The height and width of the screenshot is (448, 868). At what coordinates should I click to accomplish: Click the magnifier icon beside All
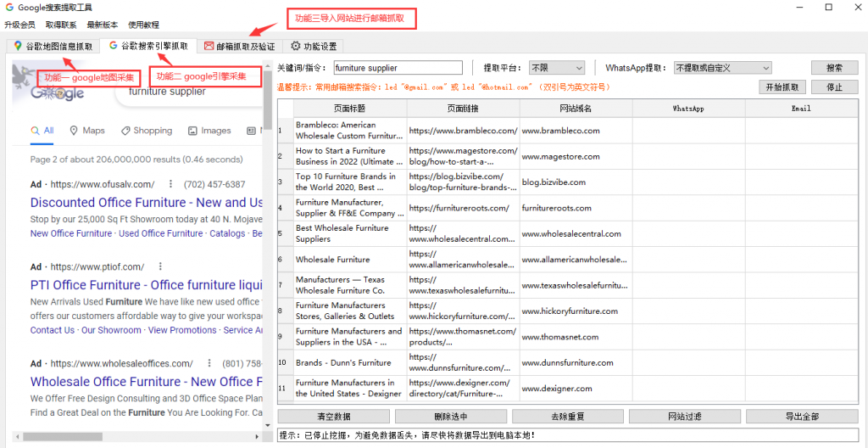point(36,131)
